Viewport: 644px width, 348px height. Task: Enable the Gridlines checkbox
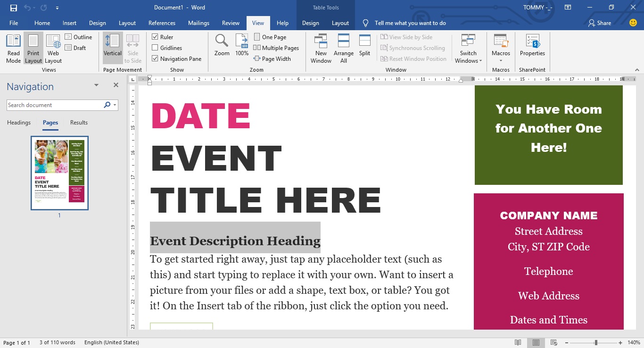(x=155, y=48)
